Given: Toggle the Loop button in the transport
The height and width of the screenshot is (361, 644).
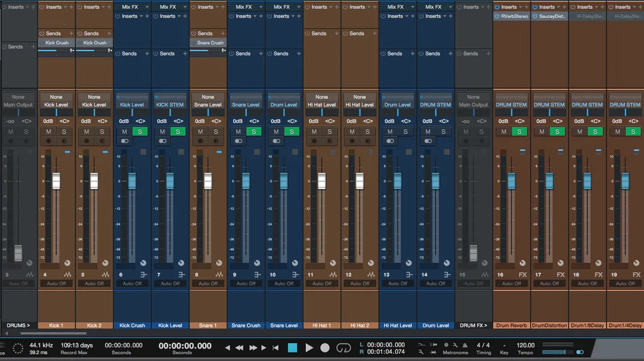Looking at the screenshot, I should point(343,348).
